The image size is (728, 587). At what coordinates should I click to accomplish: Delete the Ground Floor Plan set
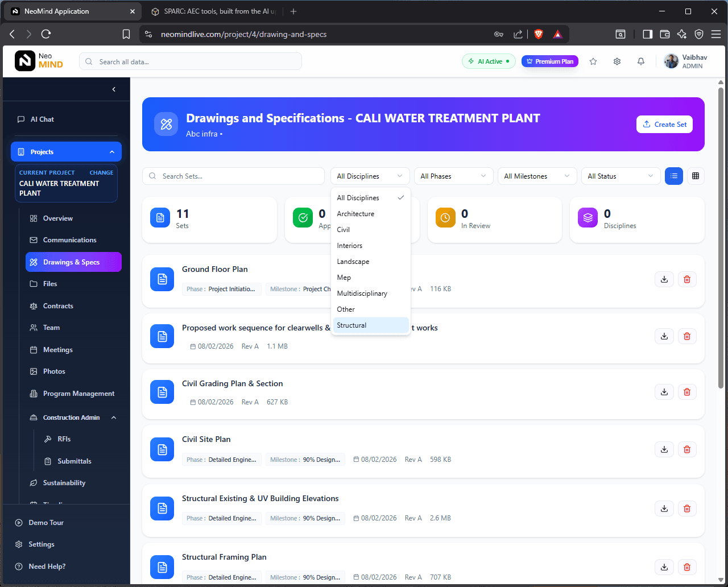[687, 279]
